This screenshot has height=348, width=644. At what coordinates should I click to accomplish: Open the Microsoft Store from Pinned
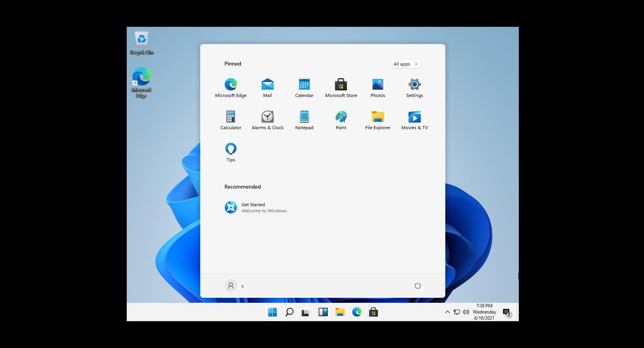click(x=341, y=87)
